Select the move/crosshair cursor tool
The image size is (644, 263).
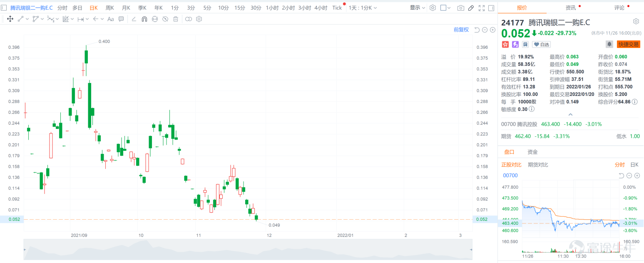[10, 19]
